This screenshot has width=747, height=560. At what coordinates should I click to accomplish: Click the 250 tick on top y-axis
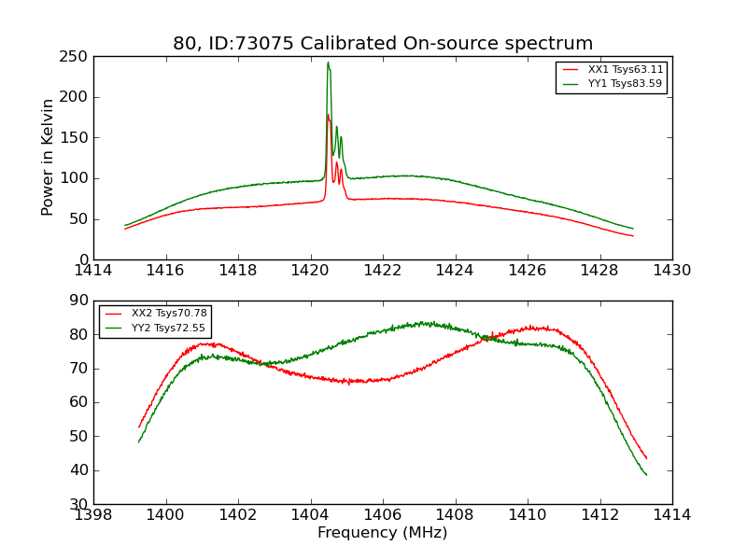click(x=74, y=57)
